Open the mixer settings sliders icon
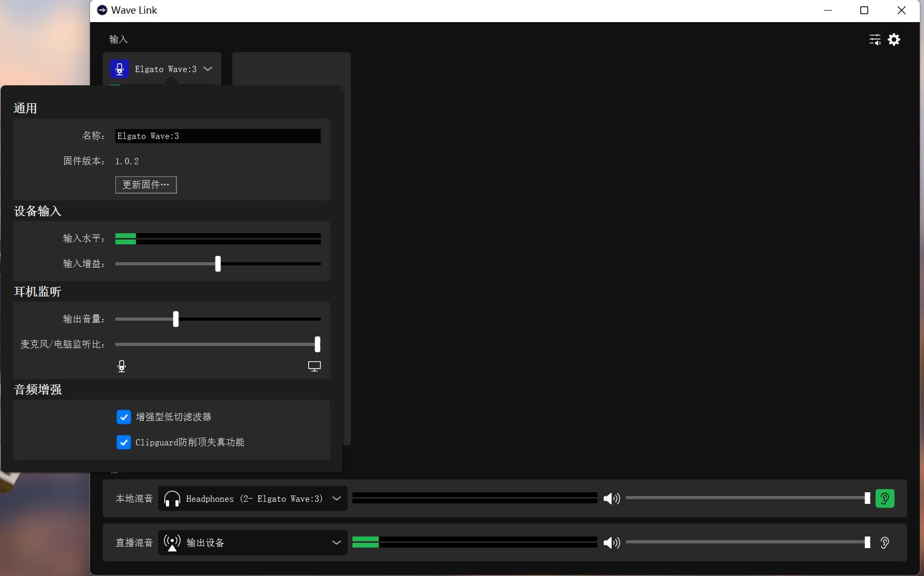The width and height of the screenshot is (924, 576). (x=875, y=39)
